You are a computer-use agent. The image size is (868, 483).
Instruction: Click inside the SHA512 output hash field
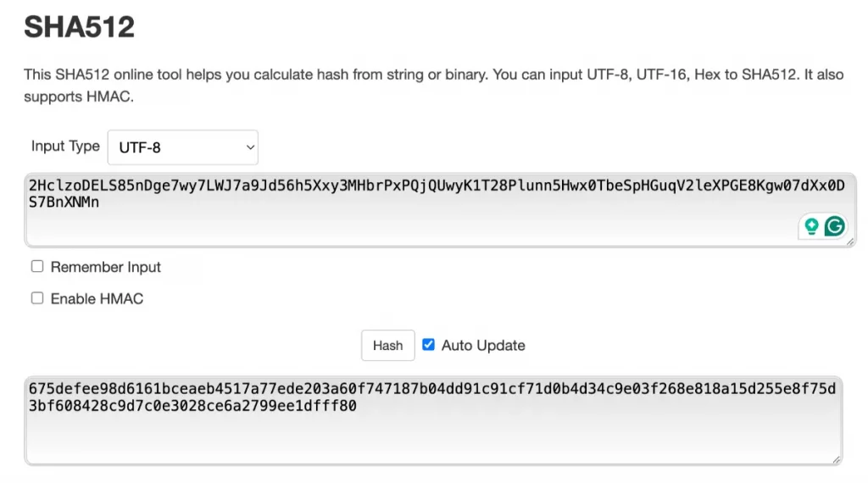433,420
